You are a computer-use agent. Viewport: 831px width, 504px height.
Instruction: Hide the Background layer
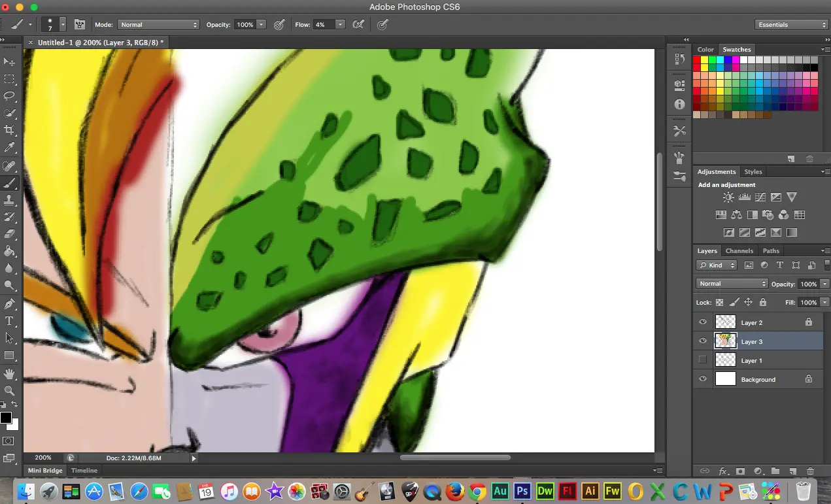pyautogui.click(x=703, y=379)
